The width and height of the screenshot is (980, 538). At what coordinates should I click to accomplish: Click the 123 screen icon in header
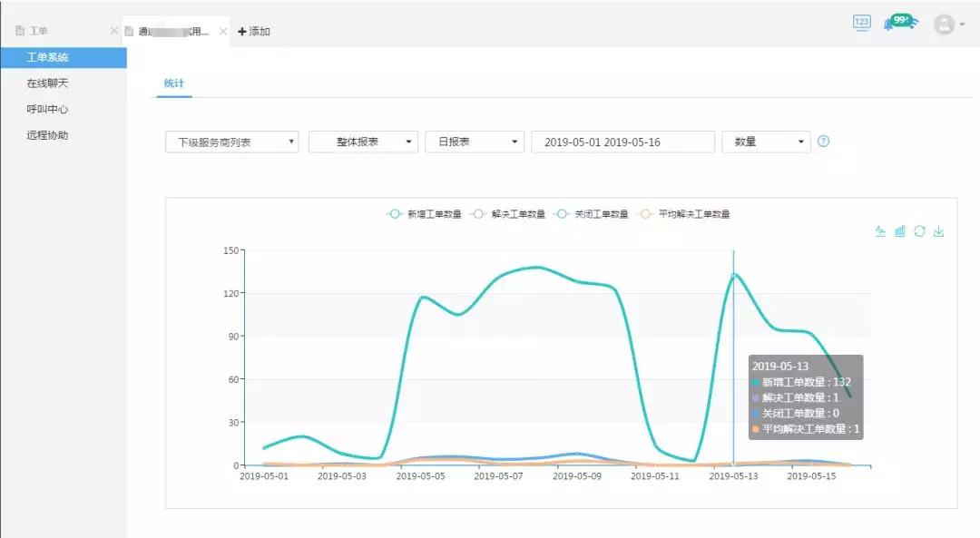861,23
